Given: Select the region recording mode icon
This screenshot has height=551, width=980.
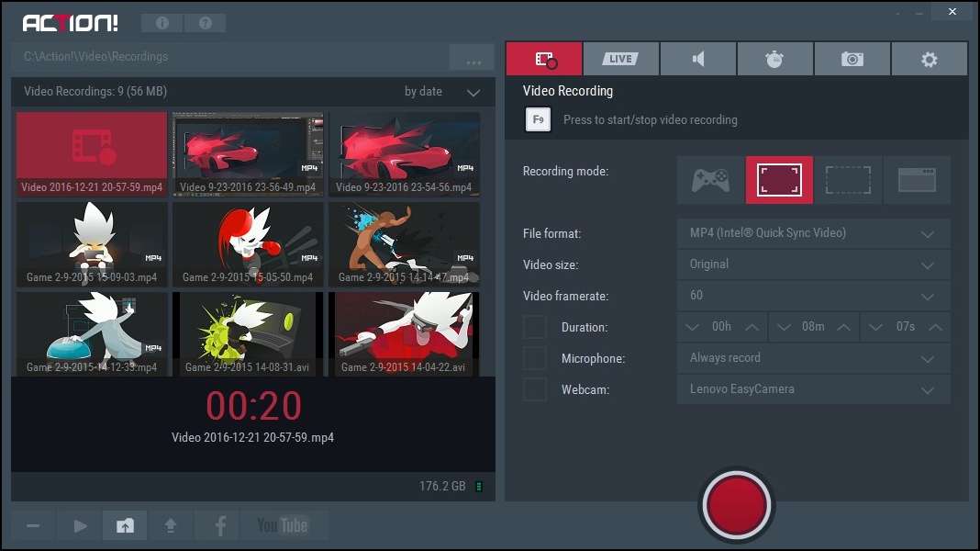Looking at the screenshot, I should pos(848,179).
